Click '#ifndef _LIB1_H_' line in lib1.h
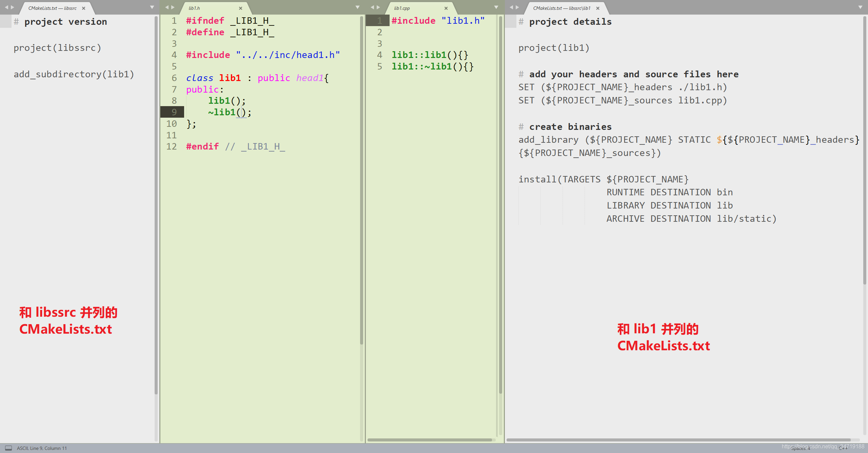The width and height of the screenshot is (868, 453). point(230,21)
